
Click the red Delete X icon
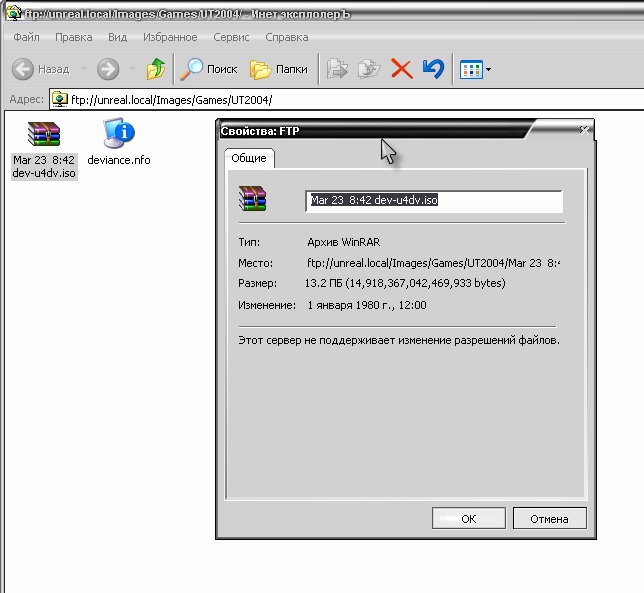coord(401,69)
